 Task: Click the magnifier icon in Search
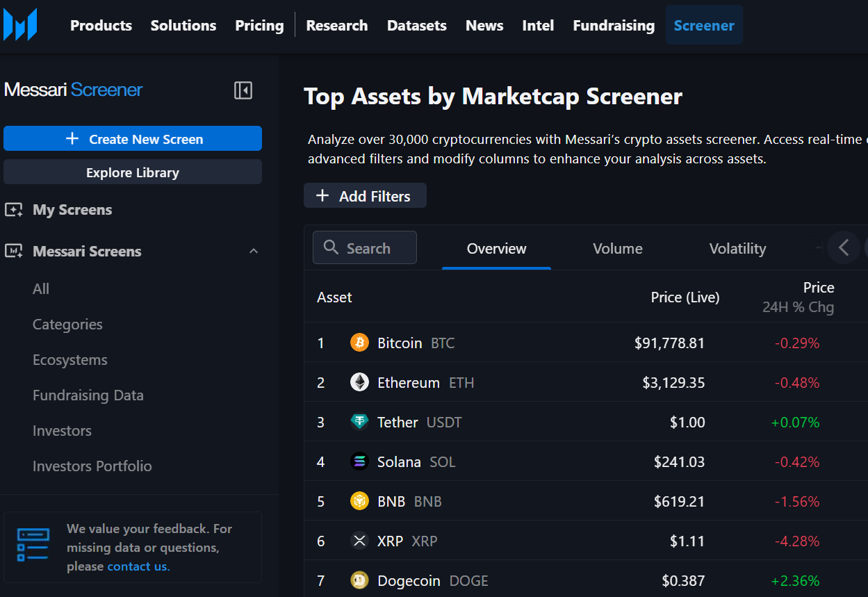(331, 248)
